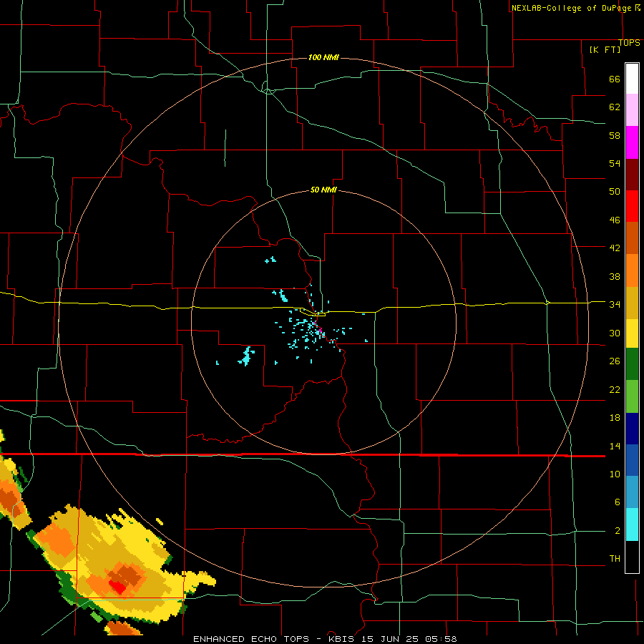Select the black TH legend swatch
Viewport: 644px width, 644px height.
(x=632, y=557)
